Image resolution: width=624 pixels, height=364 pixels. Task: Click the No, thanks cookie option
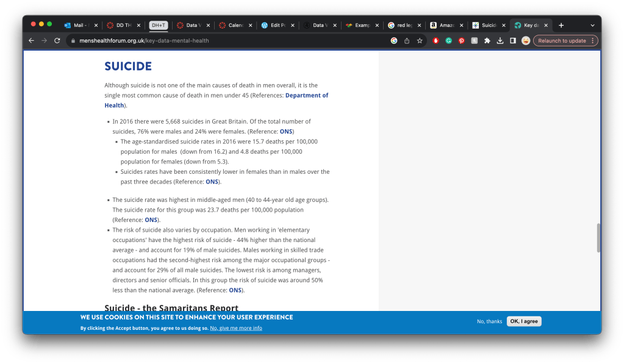[489, 321]
